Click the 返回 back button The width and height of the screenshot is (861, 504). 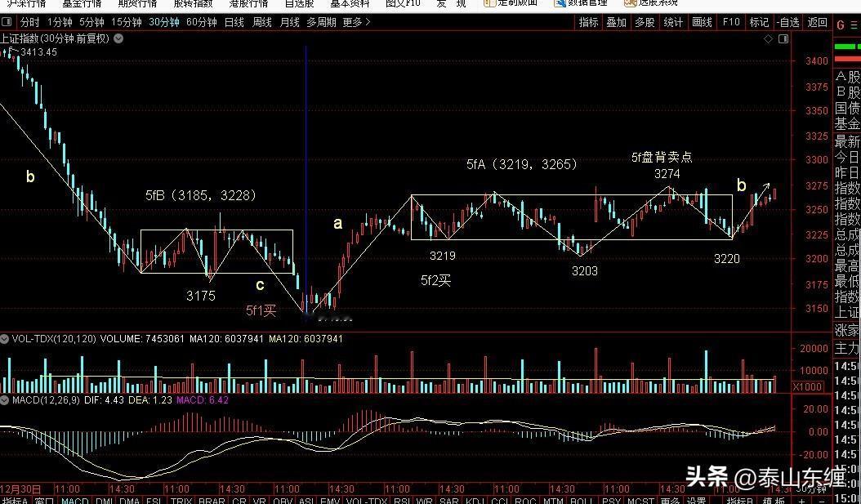point(817,23)
